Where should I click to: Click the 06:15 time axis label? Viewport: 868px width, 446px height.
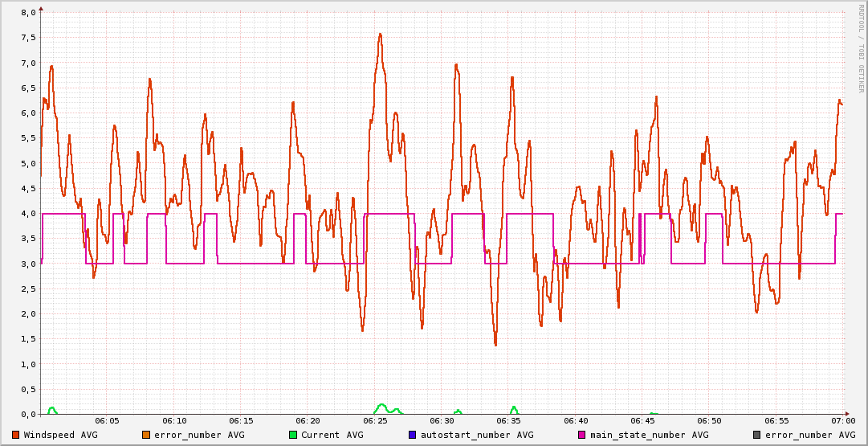tap(241, 420)
